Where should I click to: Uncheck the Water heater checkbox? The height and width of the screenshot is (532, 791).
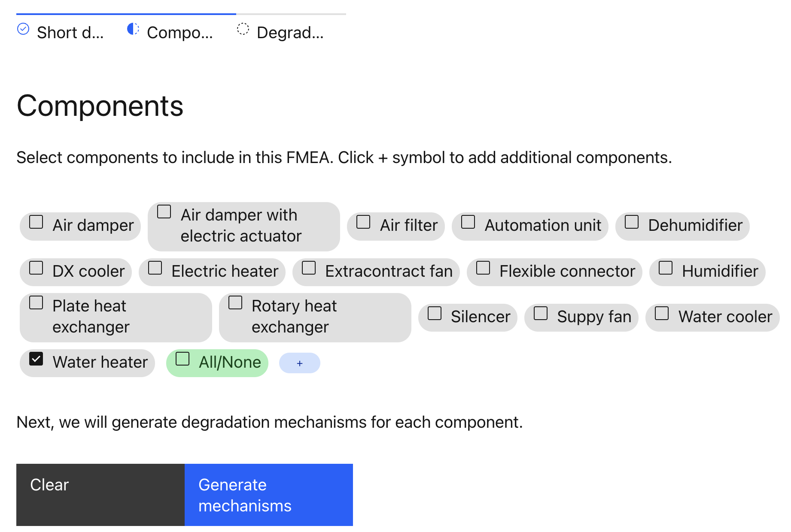[37, 359]
